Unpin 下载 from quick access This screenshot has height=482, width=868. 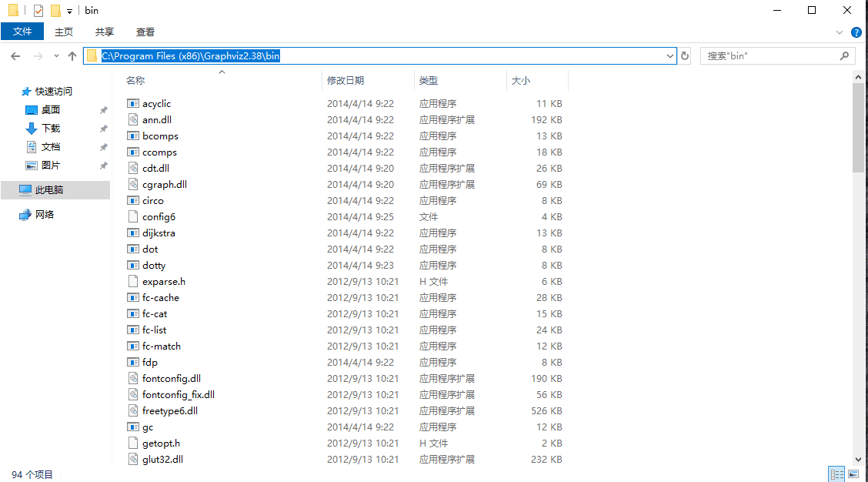tap(104, 129)
